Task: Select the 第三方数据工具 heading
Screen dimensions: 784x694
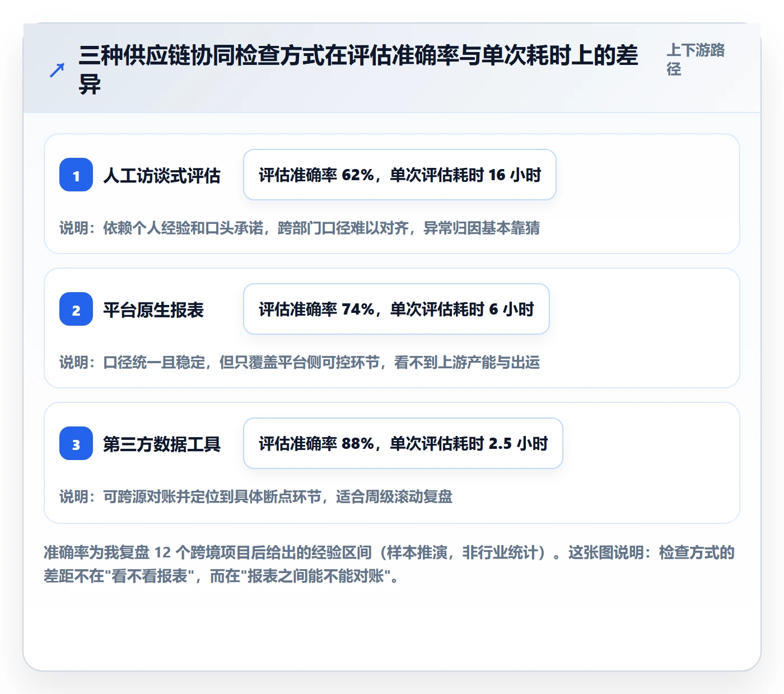Action: tap(162, 444)
